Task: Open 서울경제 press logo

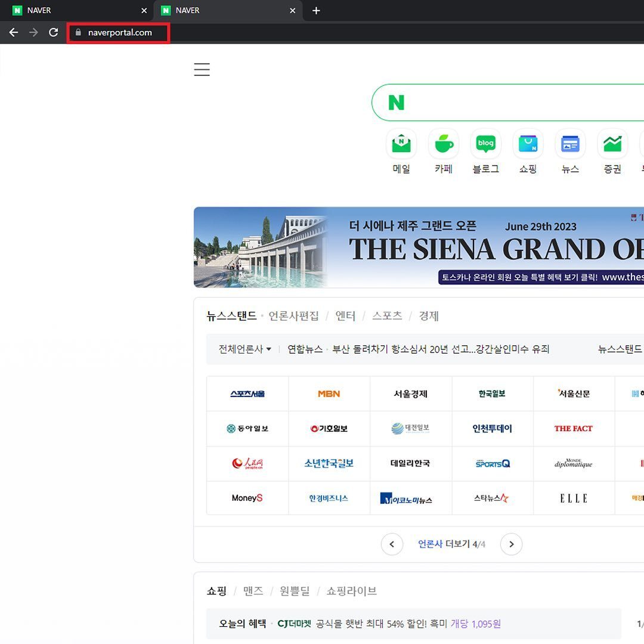Action: [x=411, y=394]
